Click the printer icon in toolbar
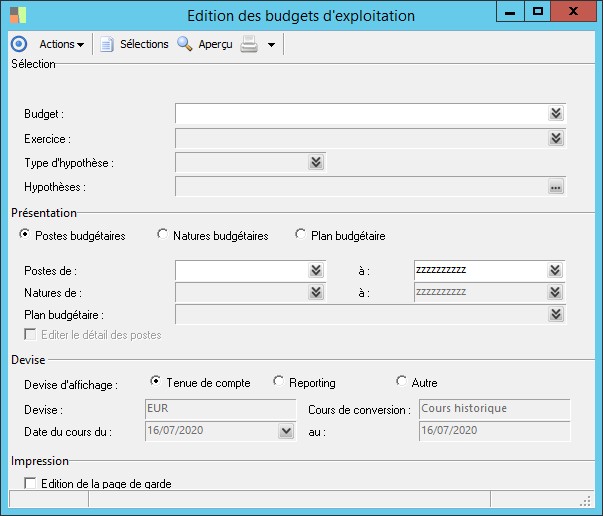 coord(249,44)
